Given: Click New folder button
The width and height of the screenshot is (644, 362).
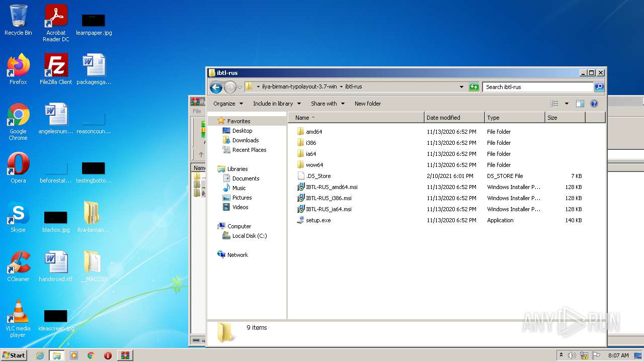Looking at the screenshot, I should (x=368, y=104).
